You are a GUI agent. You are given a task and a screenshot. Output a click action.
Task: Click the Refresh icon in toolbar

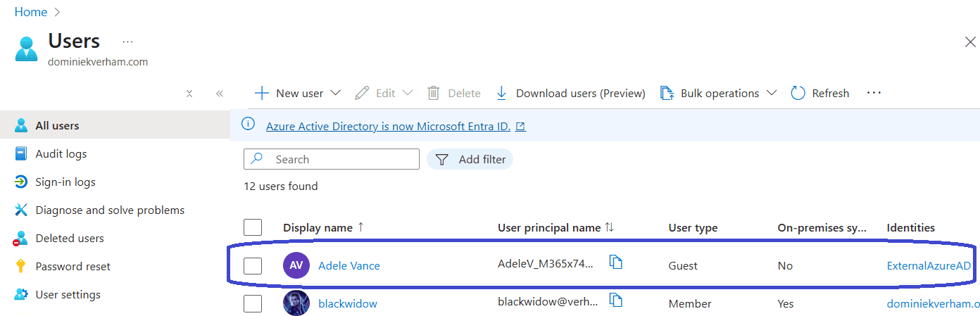(x=798, y=93)
